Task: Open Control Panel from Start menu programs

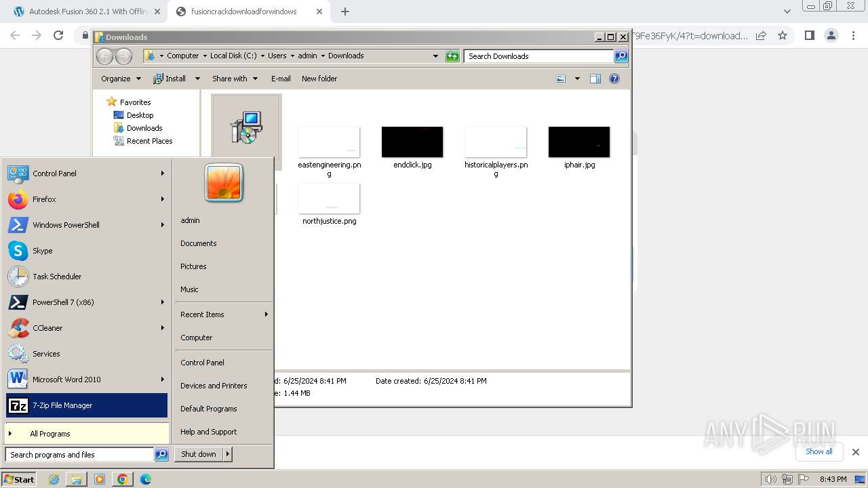Action: [x=86, y=174]
